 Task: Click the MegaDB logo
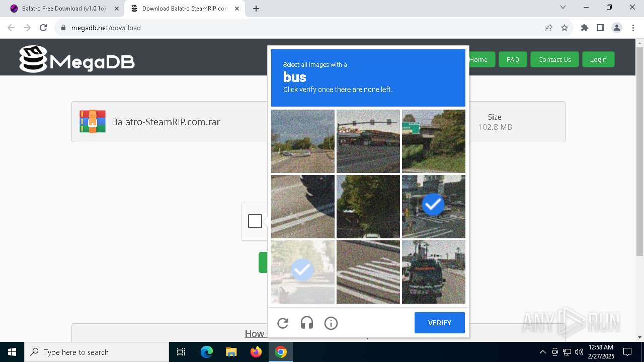pos(77,59)
